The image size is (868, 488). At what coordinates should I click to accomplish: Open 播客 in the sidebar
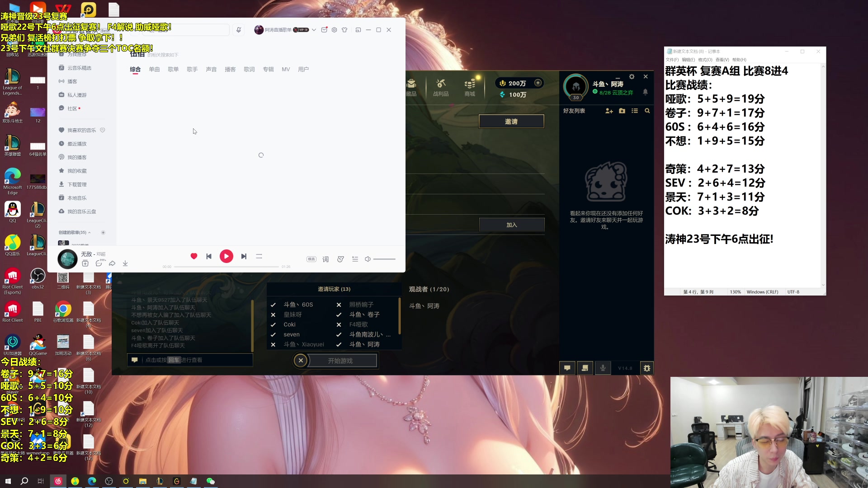pos(72,81)
